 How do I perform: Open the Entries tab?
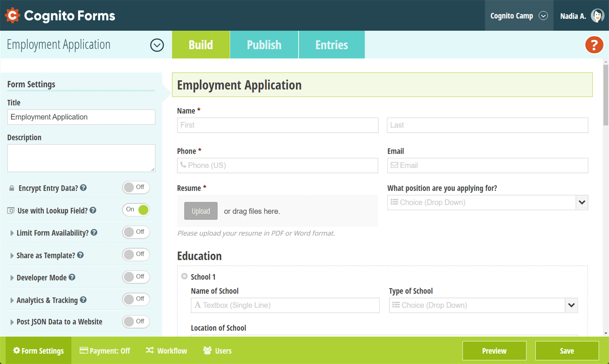coord(331,45)
